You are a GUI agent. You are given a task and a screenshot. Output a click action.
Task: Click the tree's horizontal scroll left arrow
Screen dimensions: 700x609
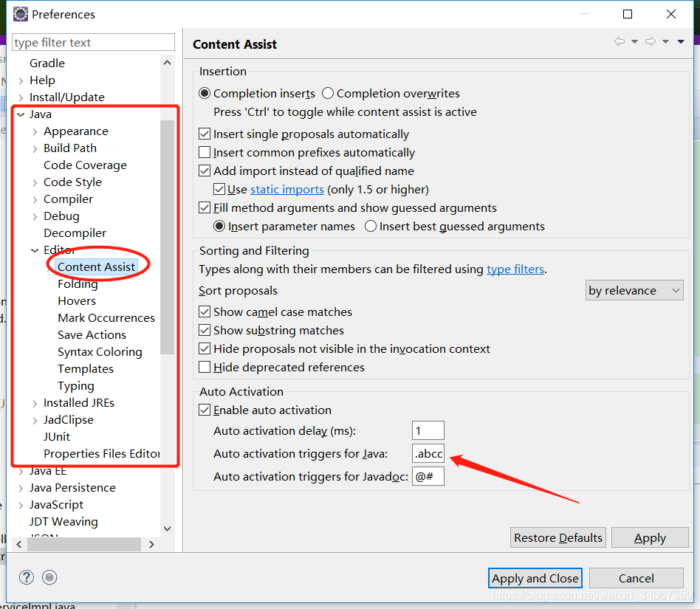[18, 544]
